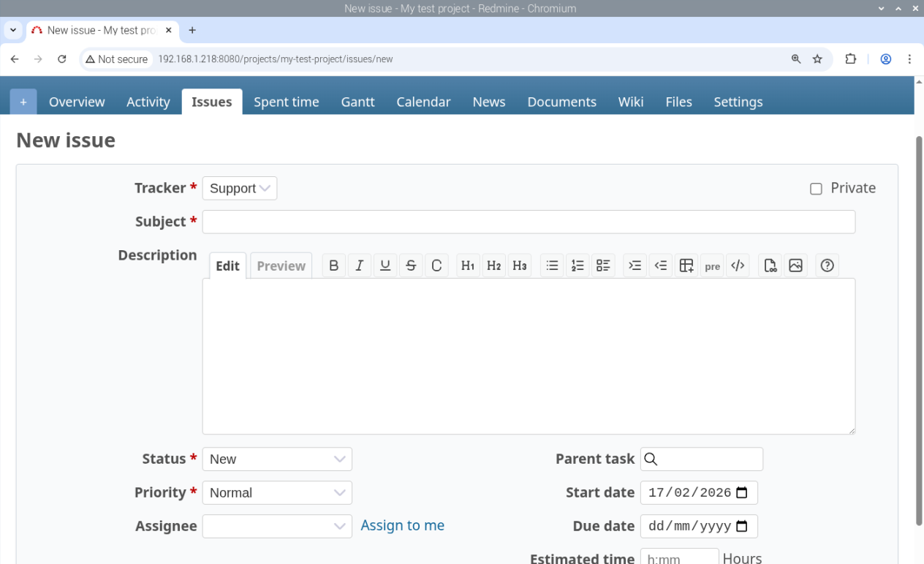Go to the Wiki page
Viewport: 924px width, 564px height.
(x=630, y=102)
